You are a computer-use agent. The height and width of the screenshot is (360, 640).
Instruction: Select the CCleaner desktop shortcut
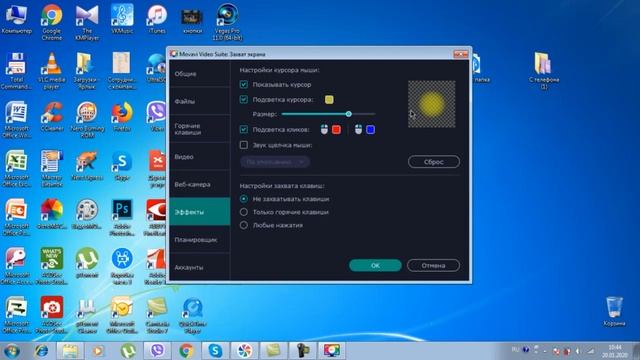52,117
